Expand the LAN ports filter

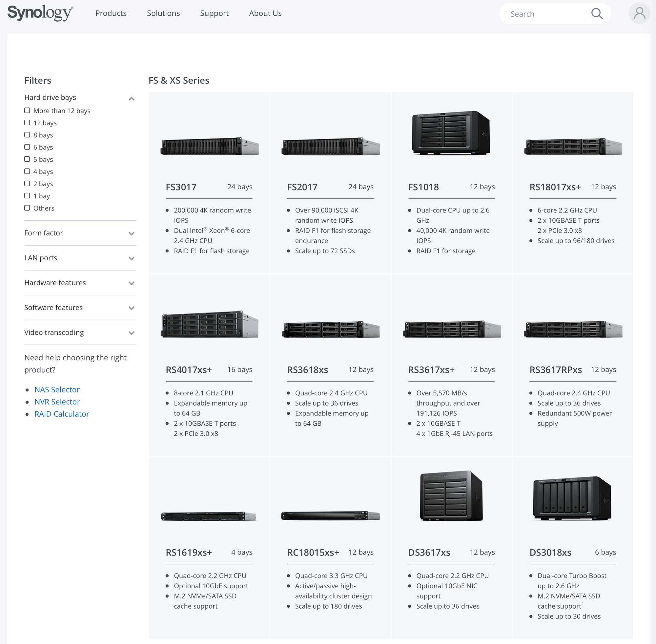[x=131, y=258]
